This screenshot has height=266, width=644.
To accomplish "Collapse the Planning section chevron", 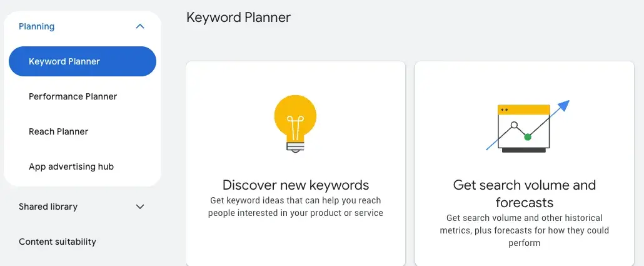I will (x=140, y=26).
